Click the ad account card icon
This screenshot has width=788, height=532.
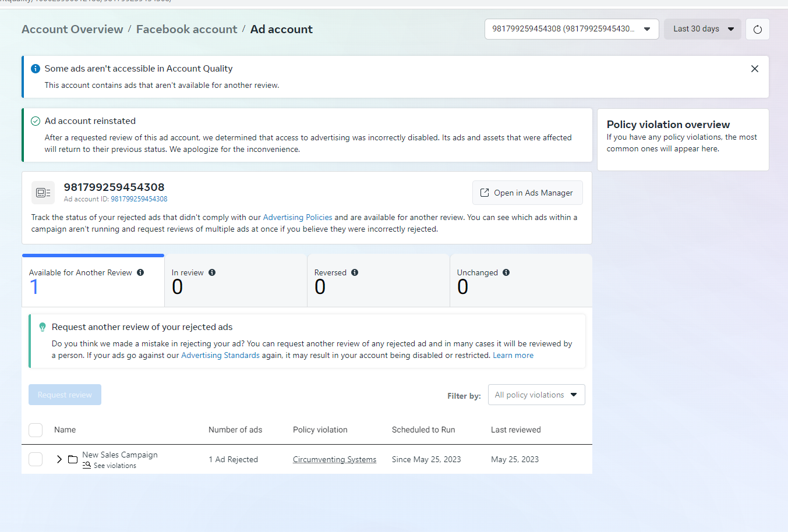click(43, 193)
